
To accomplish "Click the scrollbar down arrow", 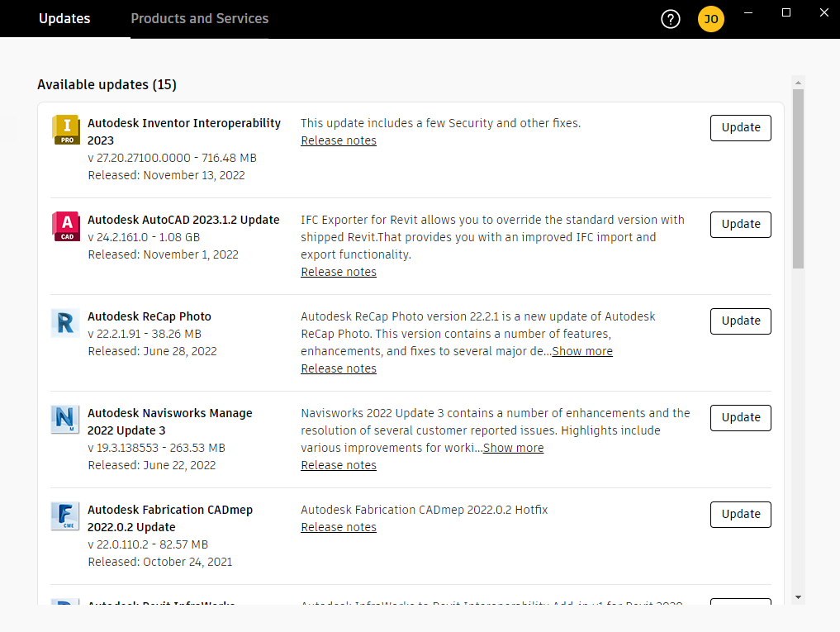I will click(798, 597).
